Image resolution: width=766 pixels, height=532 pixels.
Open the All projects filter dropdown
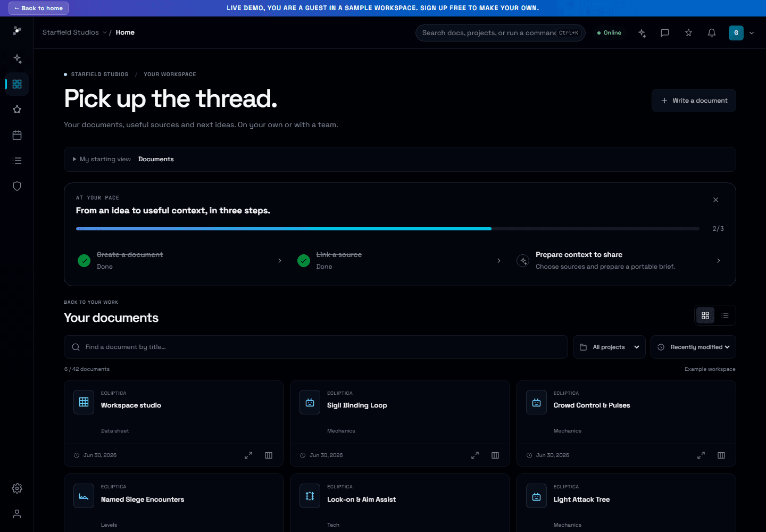(609, 347)
